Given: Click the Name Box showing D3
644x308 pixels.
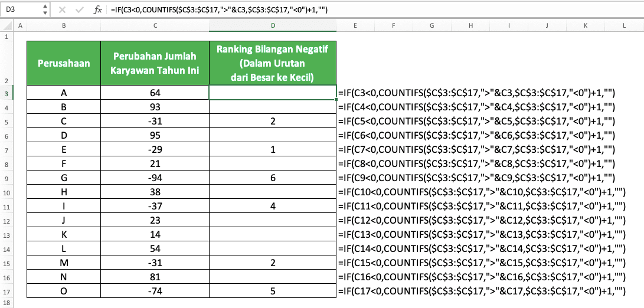Looking at the screenshot, I should click(x=21, y=10).
